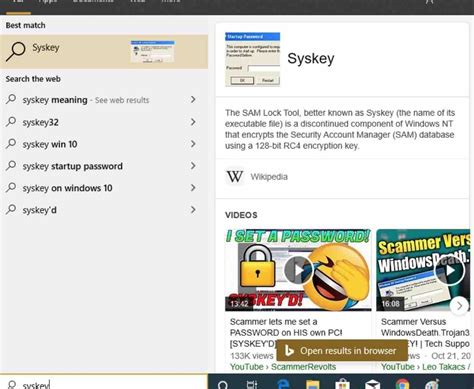
Task: Select the 'syskey startup password' suggestion
Action: (104, 166)
